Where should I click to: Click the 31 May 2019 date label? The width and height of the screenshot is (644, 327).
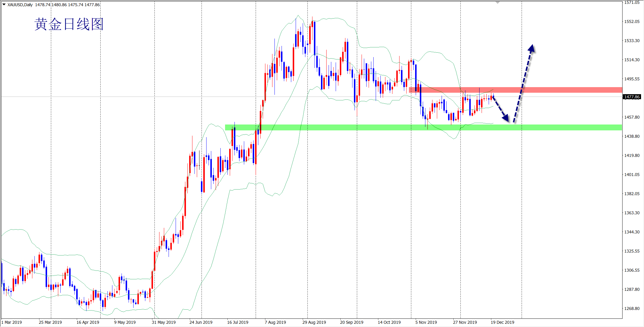pos(164,322)
